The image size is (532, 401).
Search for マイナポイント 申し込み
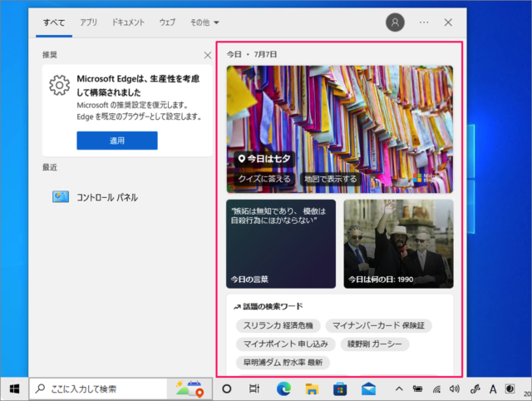(286, 344)
